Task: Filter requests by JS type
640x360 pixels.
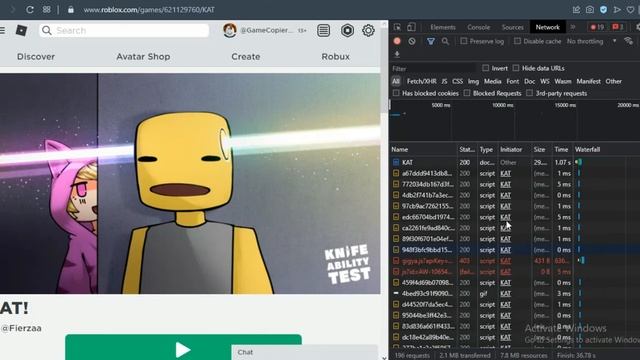Action: (x=444, y=81)
